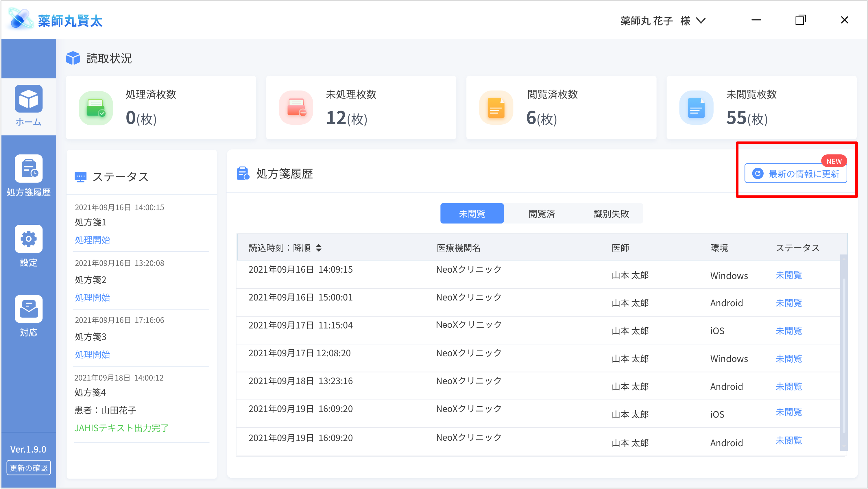Viewport: 868px width, 489px height.
Task: Switch to the 識別失敗 tab
Action: point(611,214)
